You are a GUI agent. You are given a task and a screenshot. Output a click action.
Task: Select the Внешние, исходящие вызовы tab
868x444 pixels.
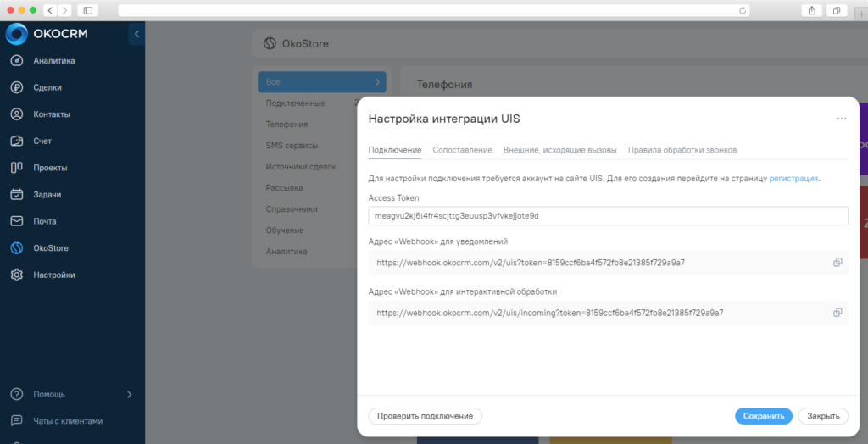coord(559,150)
